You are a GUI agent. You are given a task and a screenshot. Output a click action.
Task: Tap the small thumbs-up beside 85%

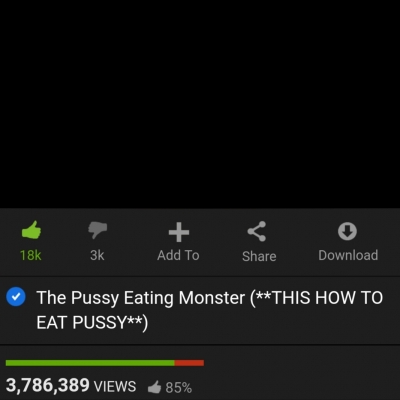(154, 387)
